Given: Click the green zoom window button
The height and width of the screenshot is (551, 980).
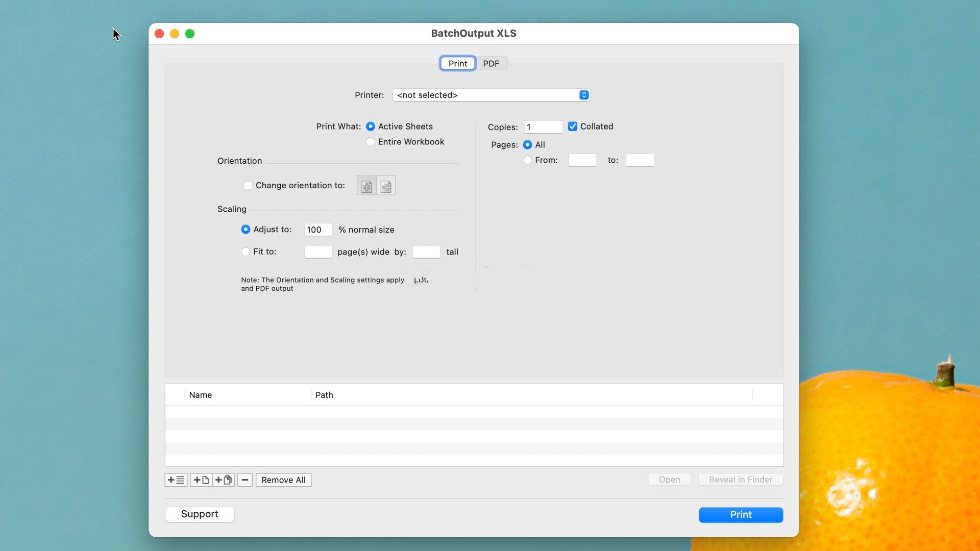Looking at the screenshot, I should pos(190,34).
